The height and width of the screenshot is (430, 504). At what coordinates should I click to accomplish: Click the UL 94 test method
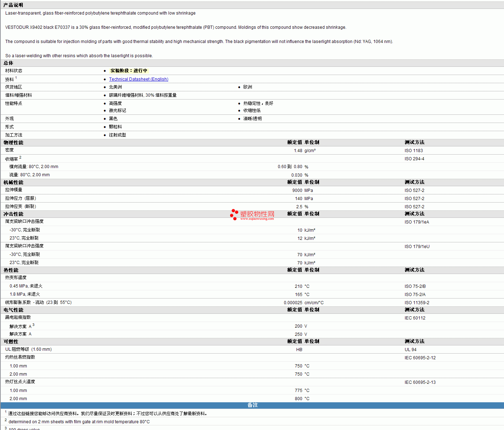pos(410,350)
